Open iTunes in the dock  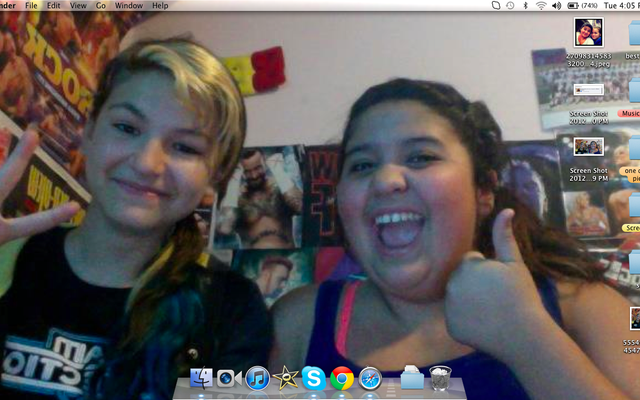(257, 379)
